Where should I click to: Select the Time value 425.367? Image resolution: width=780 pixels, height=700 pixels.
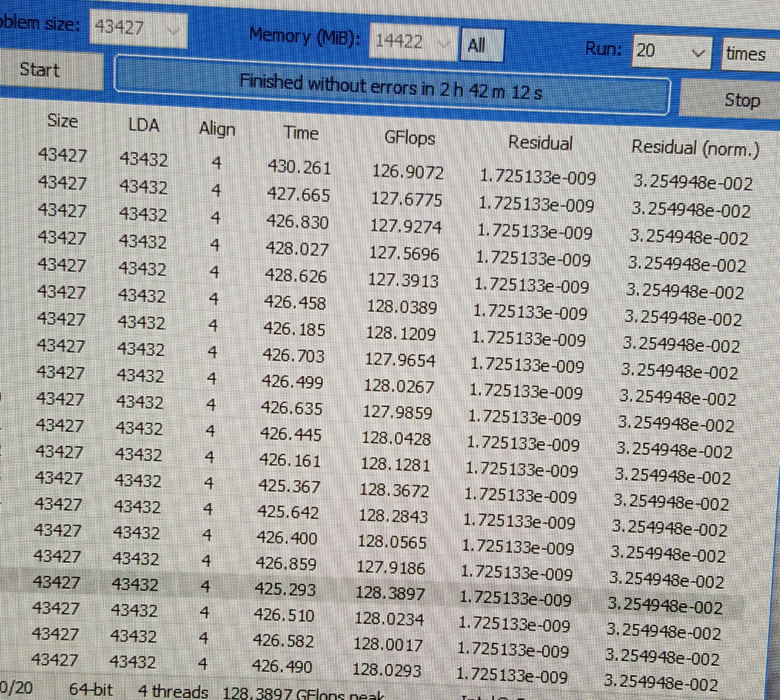coord(289,486)
